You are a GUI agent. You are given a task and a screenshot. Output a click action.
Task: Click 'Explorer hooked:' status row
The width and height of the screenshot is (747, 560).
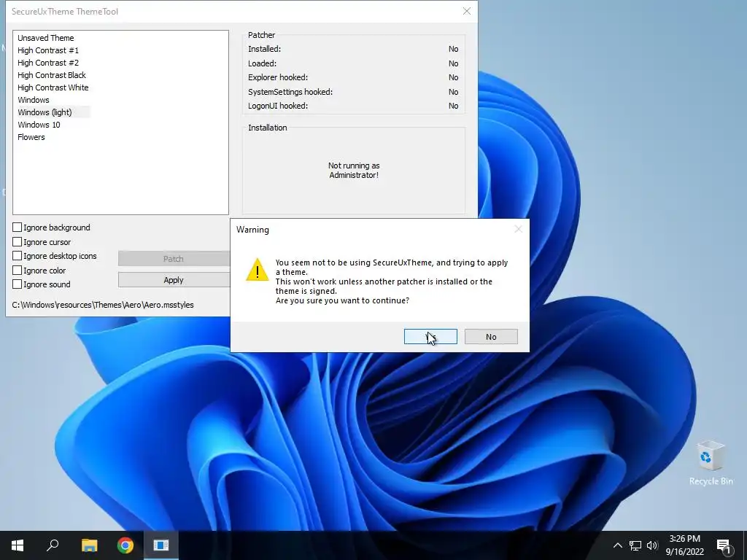(x=353, y=77)
